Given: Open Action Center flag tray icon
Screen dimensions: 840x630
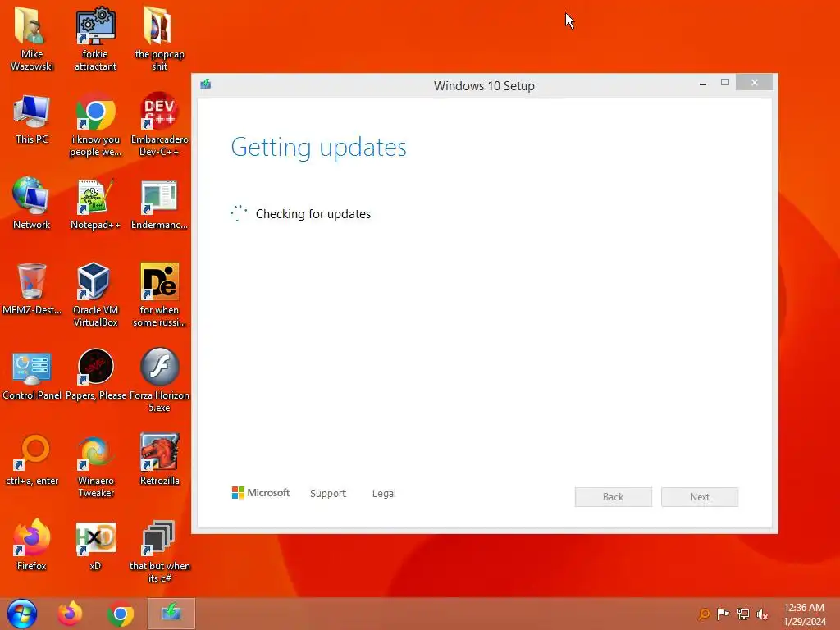Looking at the screenshot, I should tap(724, 614).
